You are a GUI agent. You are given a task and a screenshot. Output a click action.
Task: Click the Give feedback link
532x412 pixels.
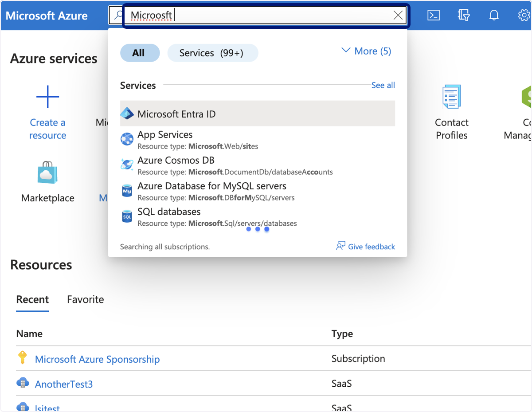(x=372, y=247)
